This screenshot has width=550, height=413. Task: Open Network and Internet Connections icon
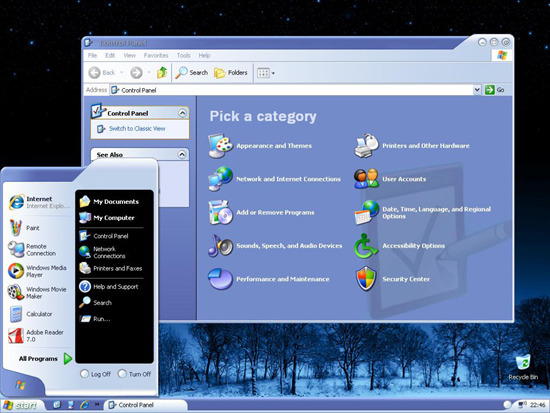[x=220, y=179]
